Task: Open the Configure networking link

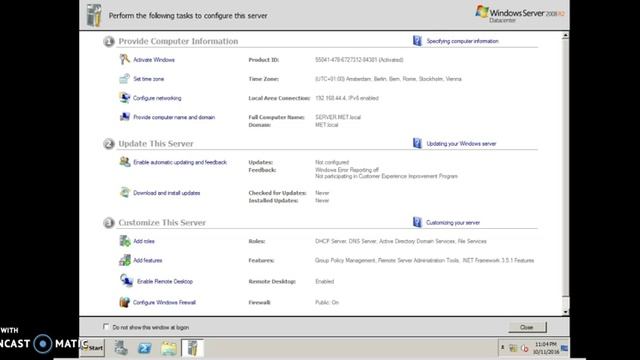Action: 157,98
